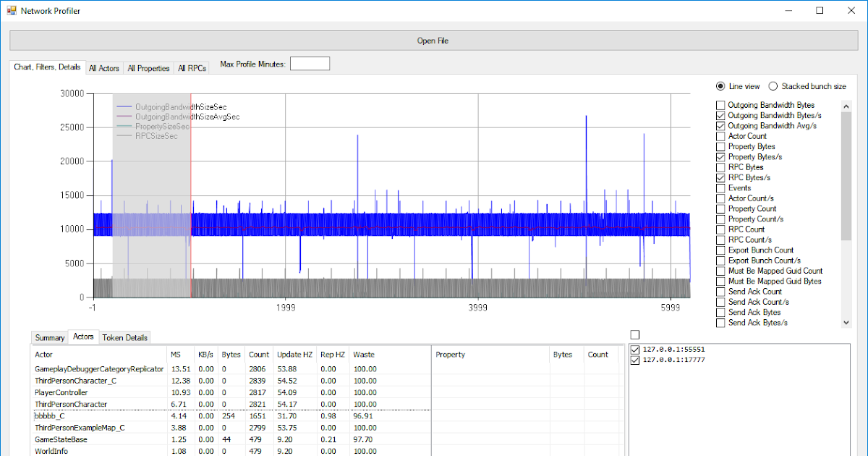Viewport: 868px width, 456px height.
Task: Enable the Actor Count checkbox
Action: [x=720, y=136]
